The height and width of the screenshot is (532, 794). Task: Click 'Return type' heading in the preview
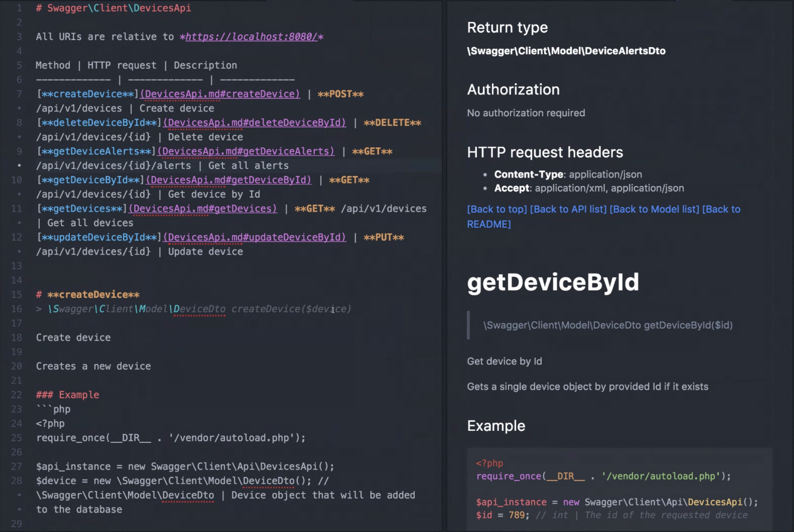[507, 27]
